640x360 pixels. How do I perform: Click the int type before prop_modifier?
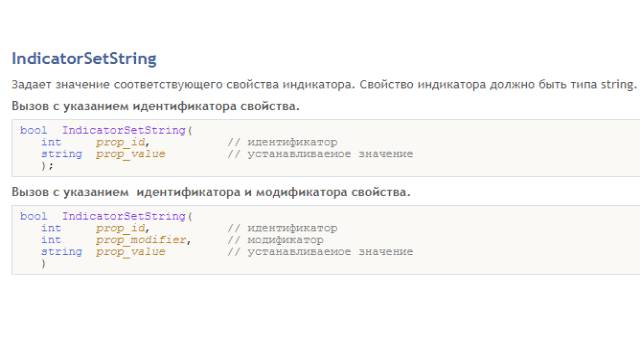51,240
